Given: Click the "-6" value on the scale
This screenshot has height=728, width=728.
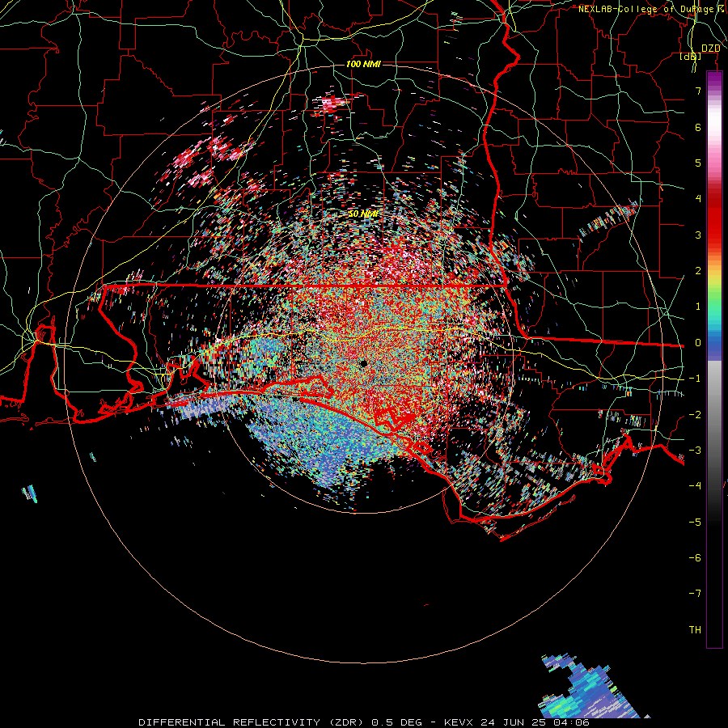Looking at the screenshot, I should (695, 558).
